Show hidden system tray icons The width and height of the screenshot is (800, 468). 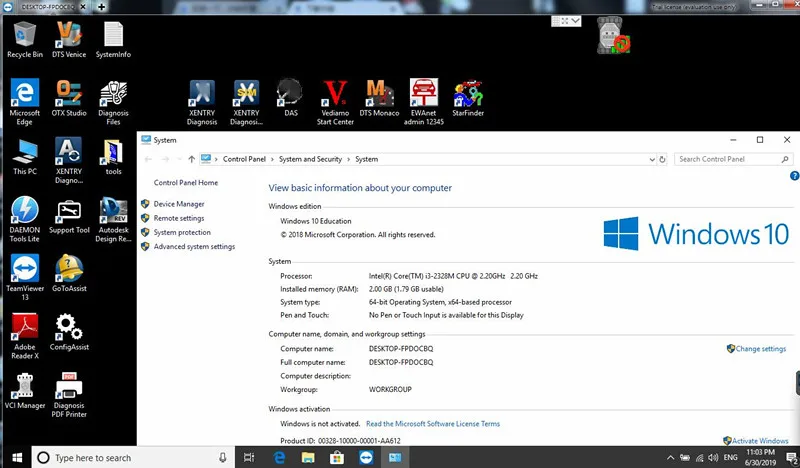(x=670, y=457)
